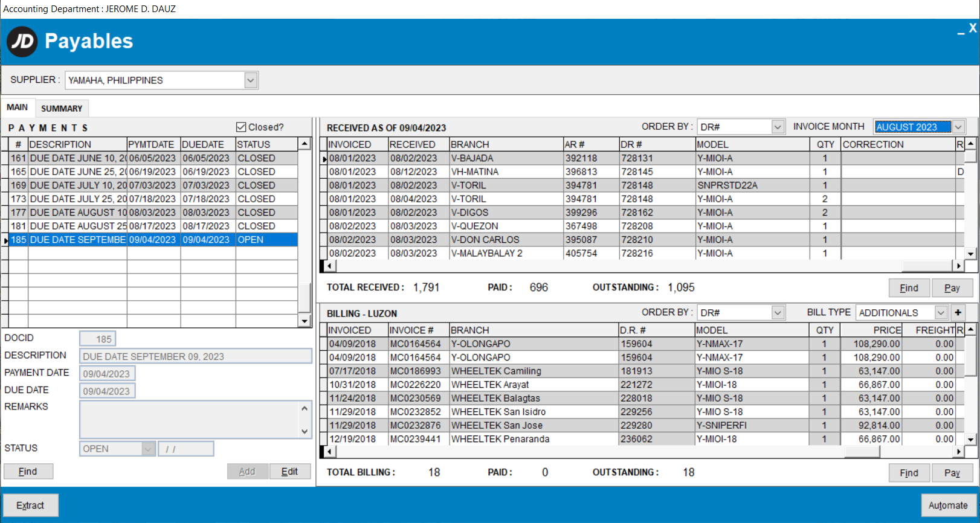Select billing row WHEELTEK Penaranda

646,439
